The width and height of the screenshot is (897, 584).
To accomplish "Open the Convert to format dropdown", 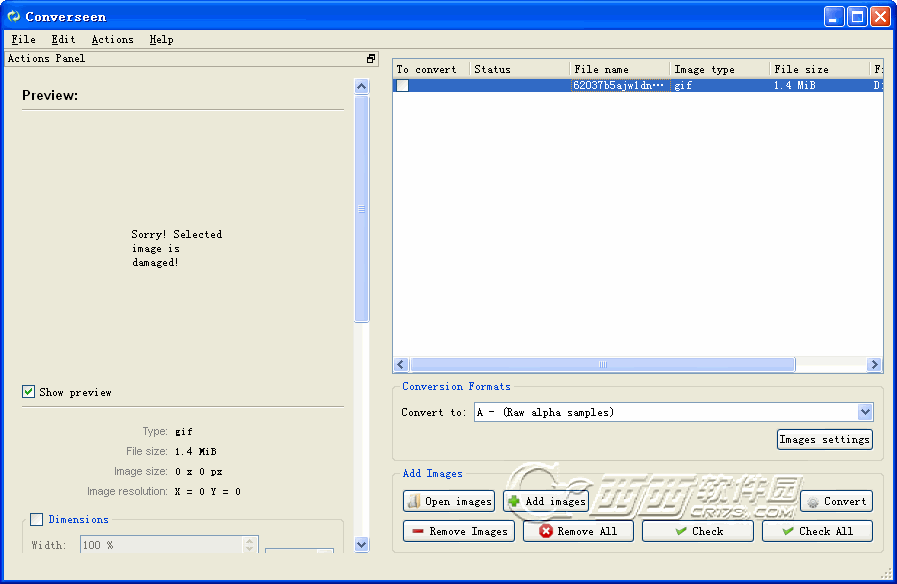I will 865,412.
